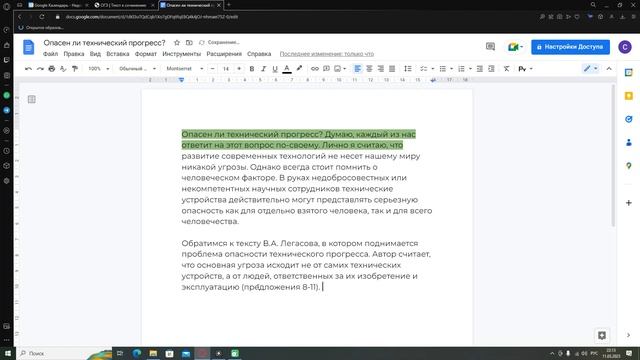Open line spacing options
Screen dimensions: 640x360
coord(407,69)
